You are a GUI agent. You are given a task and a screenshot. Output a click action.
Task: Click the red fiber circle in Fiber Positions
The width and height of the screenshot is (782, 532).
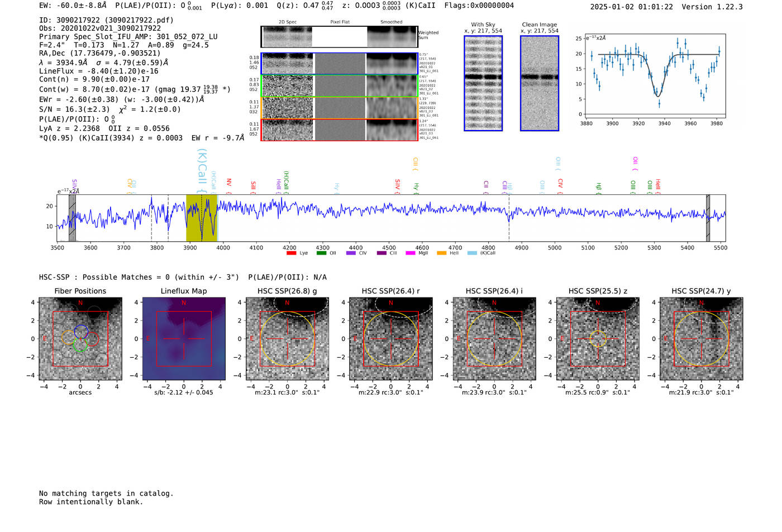tap(92, 338)
